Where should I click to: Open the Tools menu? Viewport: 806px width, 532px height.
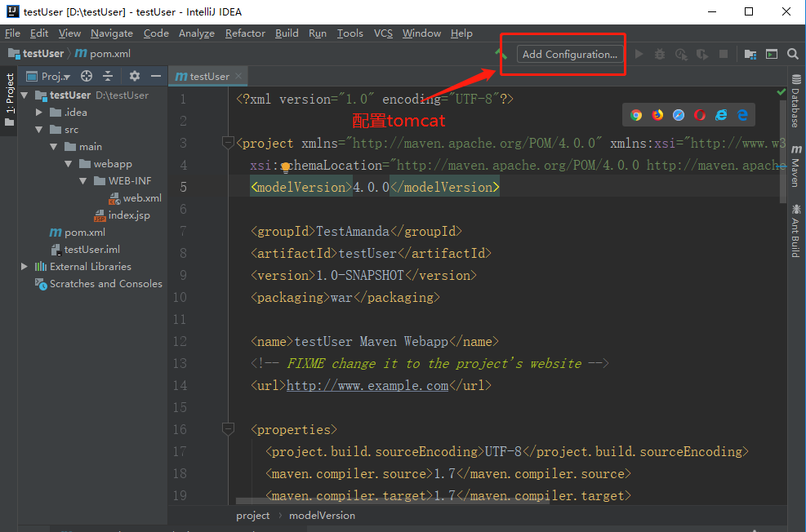click(x=350, y=33)
